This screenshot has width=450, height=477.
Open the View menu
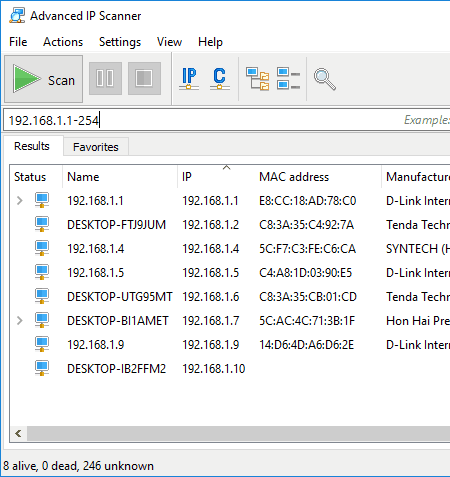click(169, 42)
